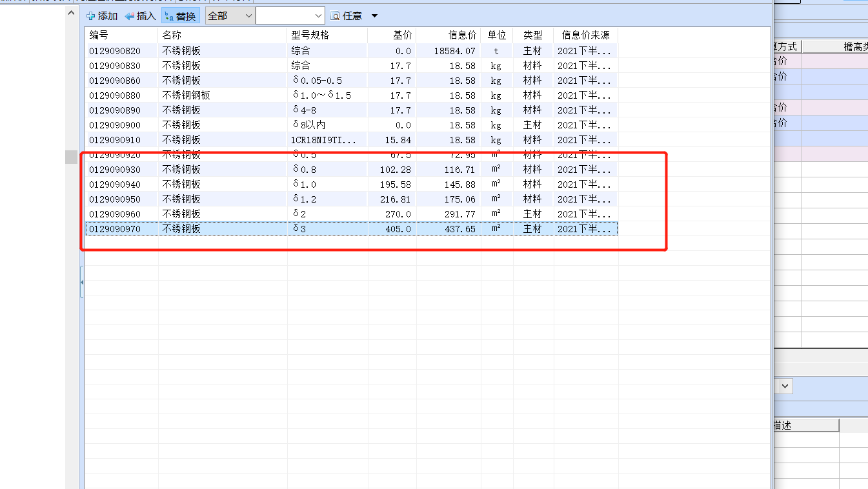Viewport: 868px width, 489px height.
Task: Click the 291.77 information price cell
Action: tap(449, 214)
